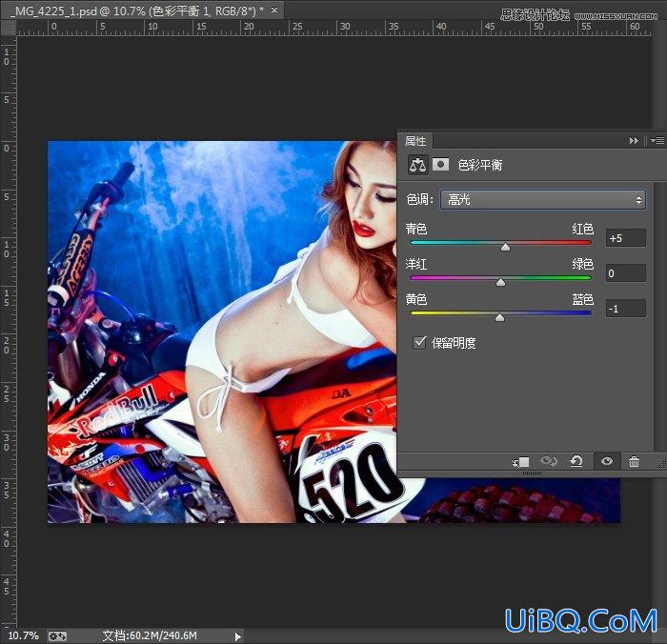
Task: Click the yellow-blue value field -1
Action: click(626, 309)
